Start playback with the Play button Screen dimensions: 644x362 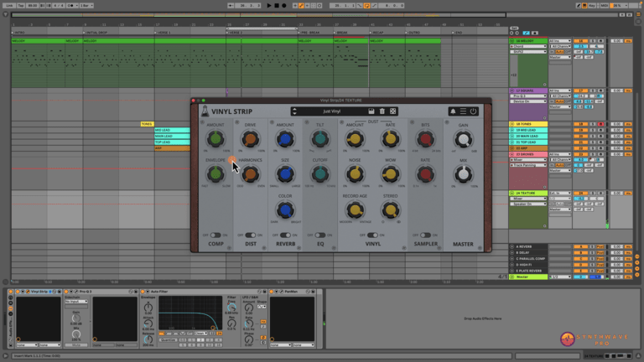[269, 6]
